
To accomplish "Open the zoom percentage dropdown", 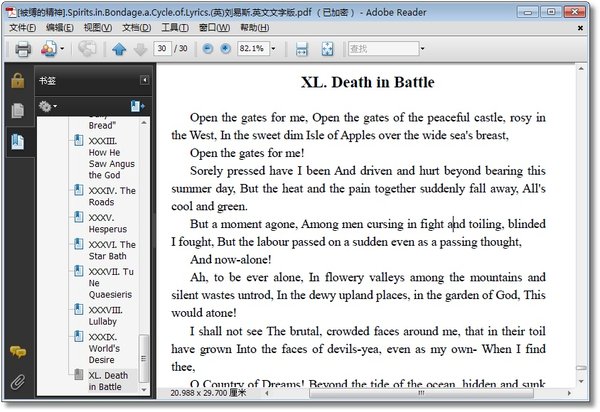I will 273,49.
